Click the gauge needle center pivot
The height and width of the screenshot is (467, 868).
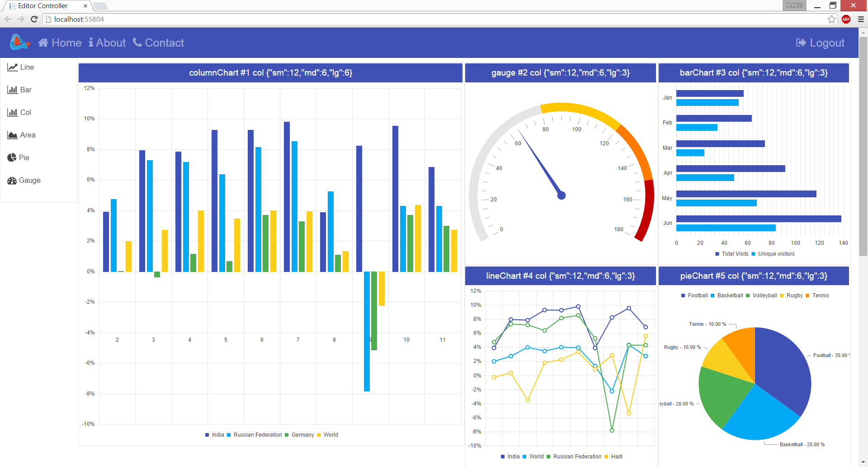[x=561, y=195]
